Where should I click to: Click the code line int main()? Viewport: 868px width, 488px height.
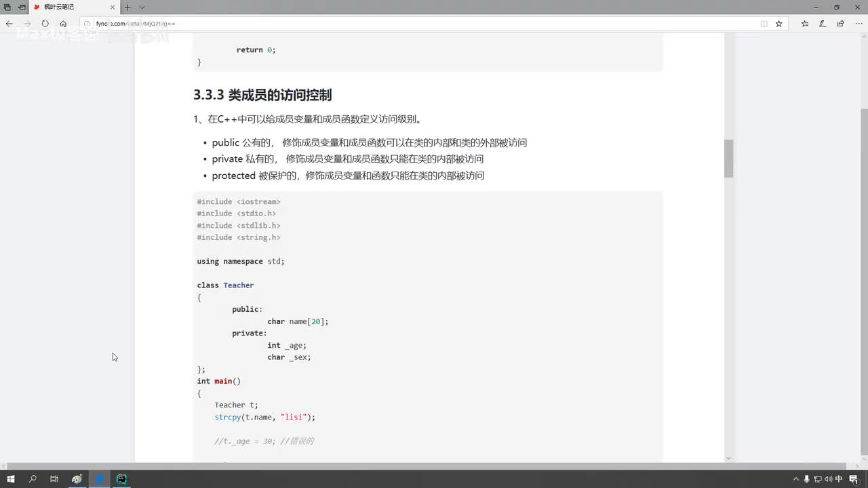tap(219, 381)
